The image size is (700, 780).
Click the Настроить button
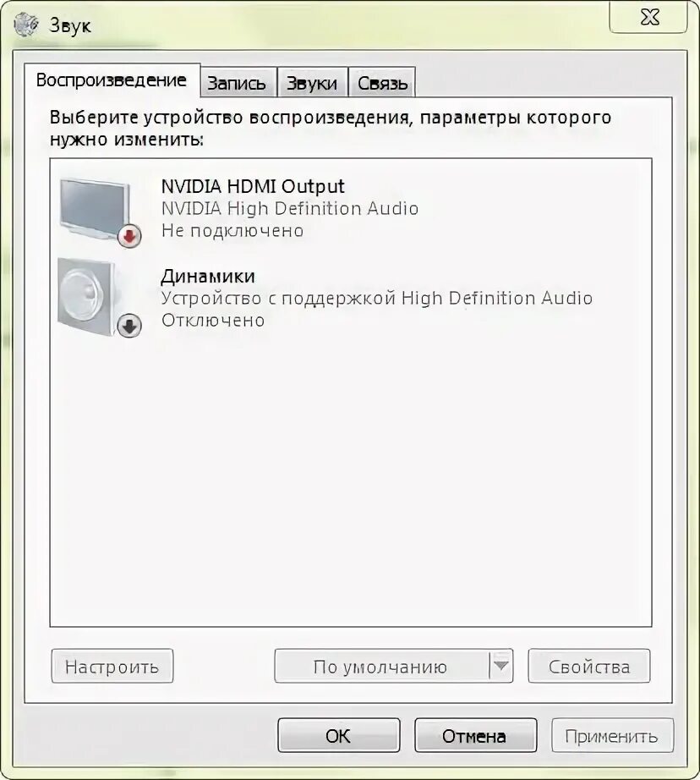click(112, 666)
